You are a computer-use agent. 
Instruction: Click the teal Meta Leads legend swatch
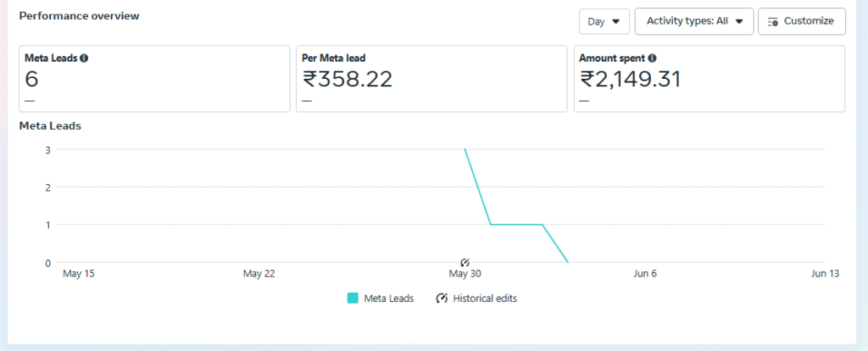(353, 298)
